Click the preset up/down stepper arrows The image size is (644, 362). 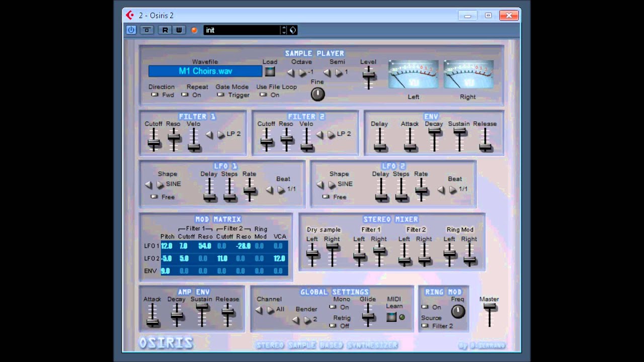pyautogui.click(x=284, y=30)
